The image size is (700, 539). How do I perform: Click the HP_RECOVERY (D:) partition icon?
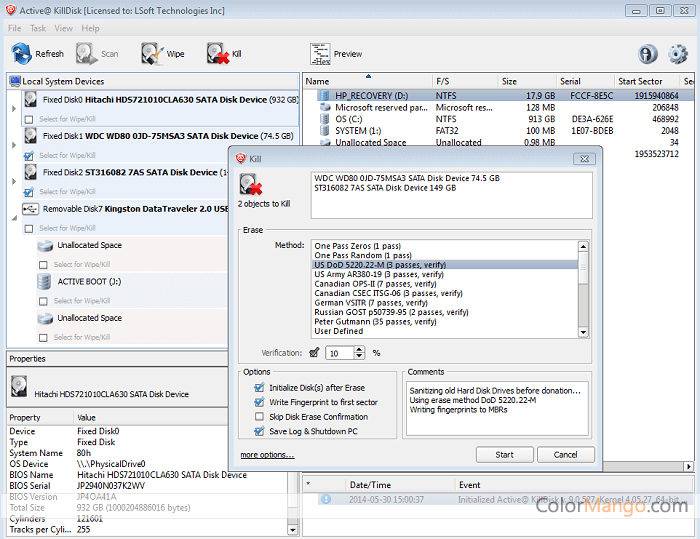point(325,96)
